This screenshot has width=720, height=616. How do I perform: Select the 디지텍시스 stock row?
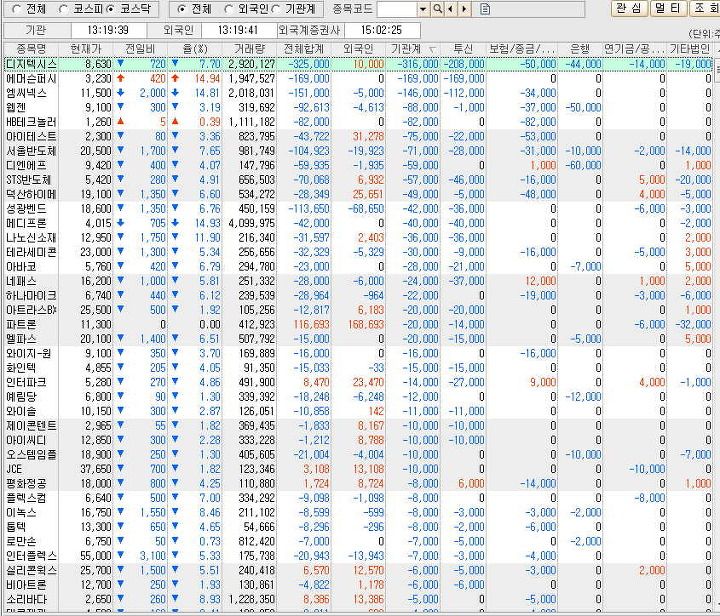(358, 64)
